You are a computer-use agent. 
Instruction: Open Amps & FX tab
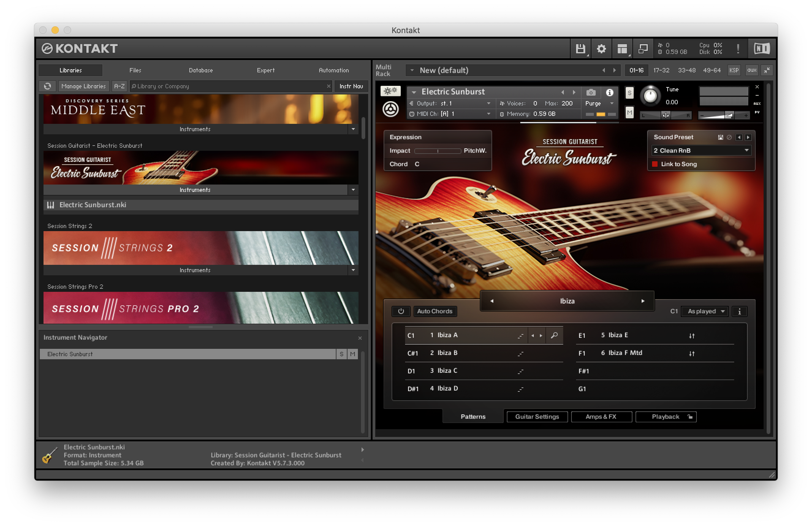[601, 417]
